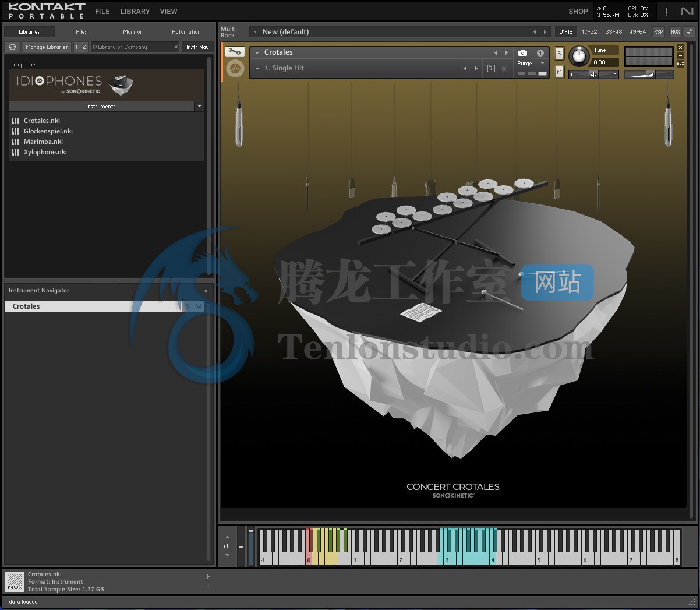Click the Crotales instrument waveform logo icon
The width and height of the screenshot is (700, 610).
235,69
